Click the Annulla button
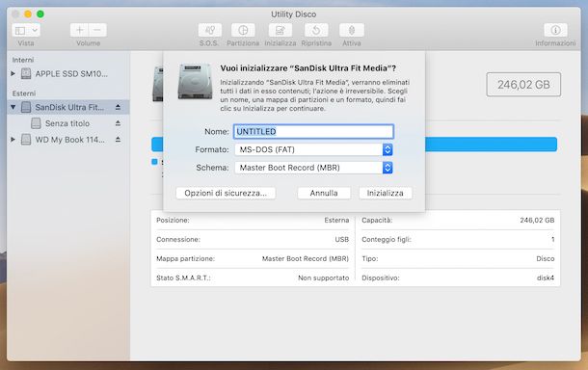The image size is (588, 370). pyautogui.click(x=324, y=193)
